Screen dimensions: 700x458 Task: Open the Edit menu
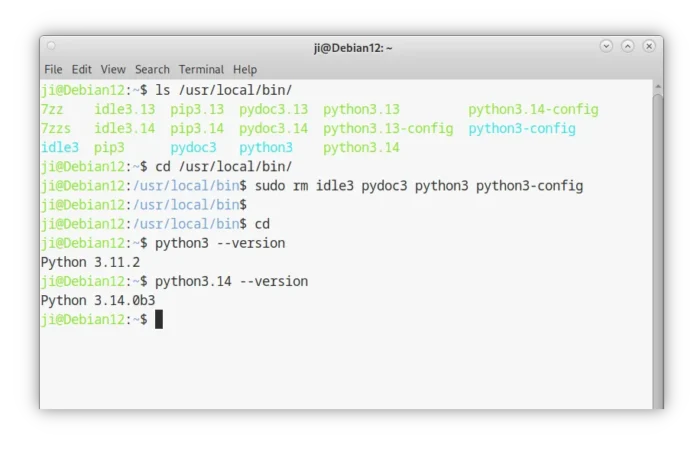click(x=81, y=70)
